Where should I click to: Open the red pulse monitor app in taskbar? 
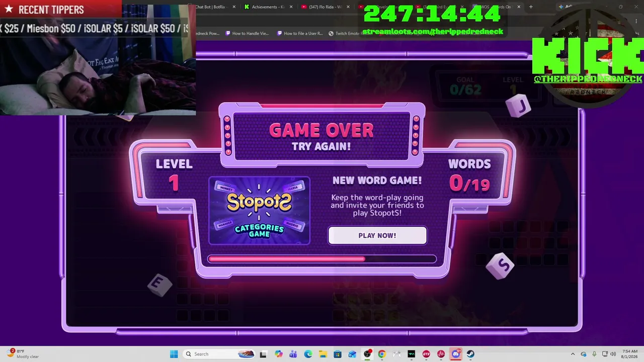coord(441,354)
